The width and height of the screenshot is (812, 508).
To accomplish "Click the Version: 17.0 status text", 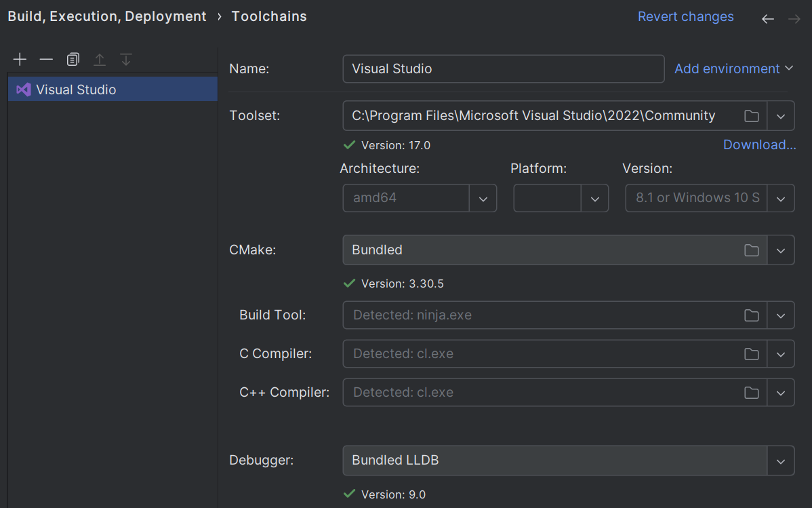I will (396, 145).
